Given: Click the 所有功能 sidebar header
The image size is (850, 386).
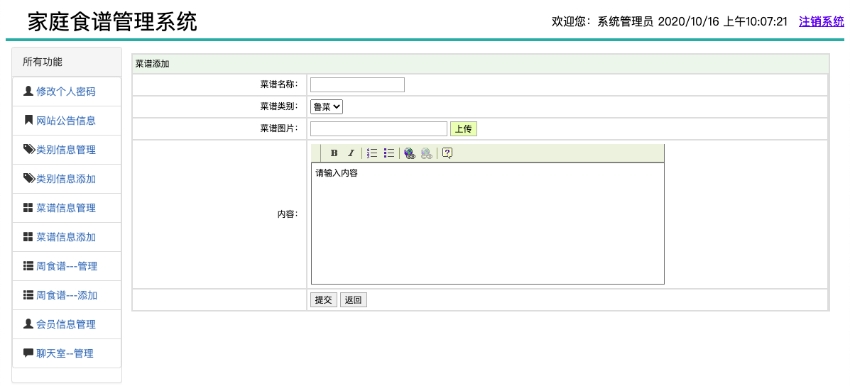Looking at the screenshot, I should (43, 62).
